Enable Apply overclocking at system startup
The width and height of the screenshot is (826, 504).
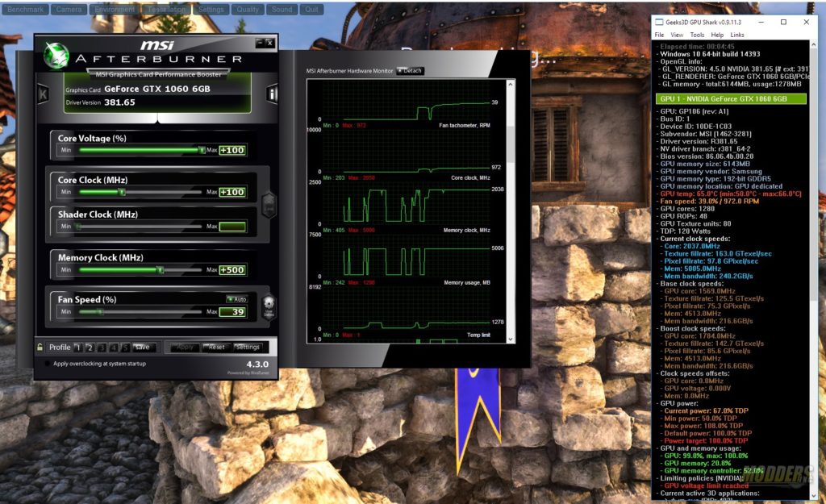(x=46, y=364)
